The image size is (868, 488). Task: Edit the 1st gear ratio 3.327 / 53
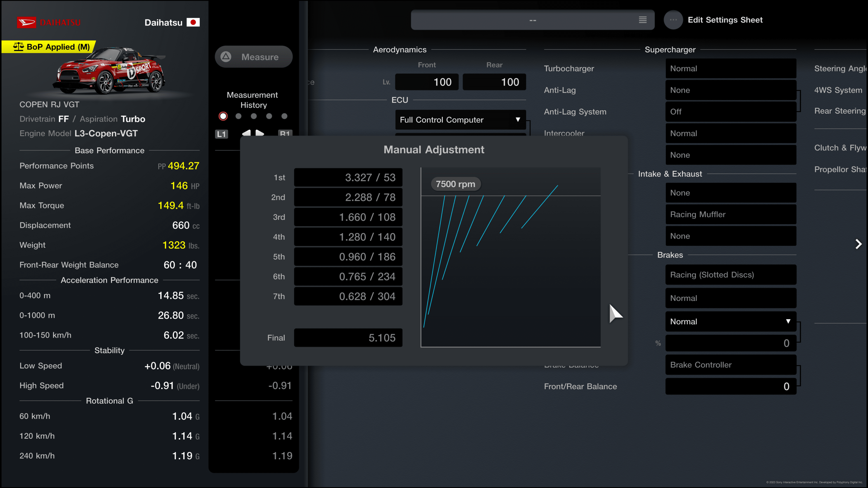click(348, 177)
